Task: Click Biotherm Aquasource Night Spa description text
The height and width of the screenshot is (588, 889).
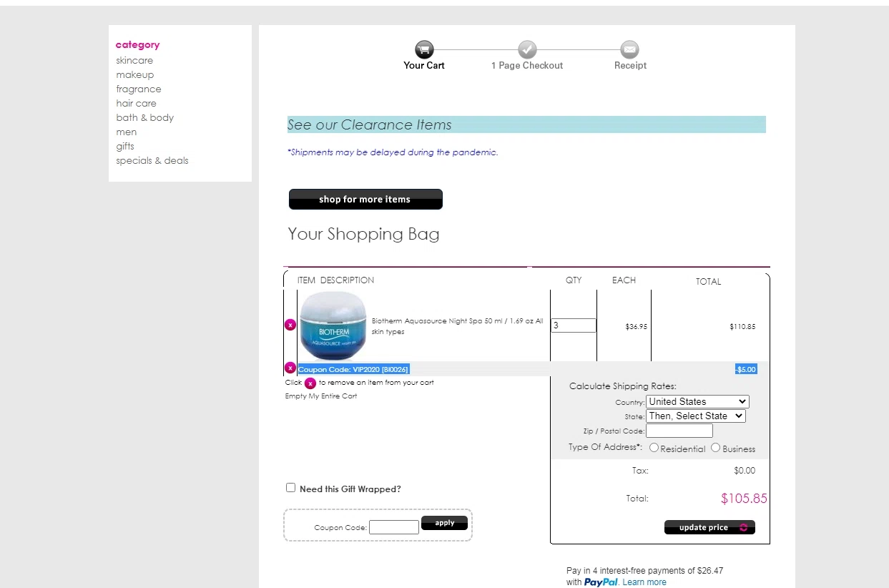Action: (458, 326)
